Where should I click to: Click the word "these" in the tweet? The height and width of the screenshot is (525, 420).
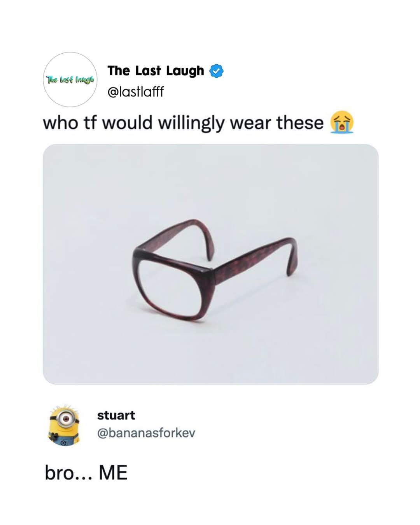(x=300, y=123)
